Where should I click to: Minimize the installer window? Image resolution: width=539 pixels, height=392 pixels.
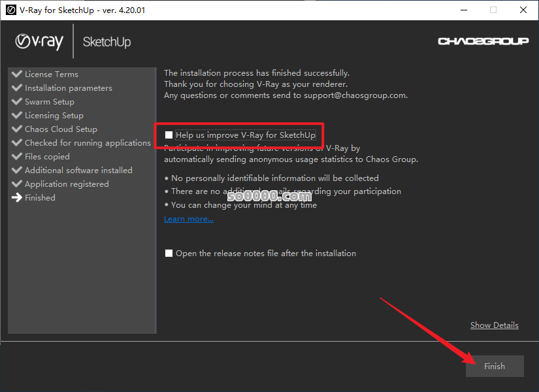point(463,10)
